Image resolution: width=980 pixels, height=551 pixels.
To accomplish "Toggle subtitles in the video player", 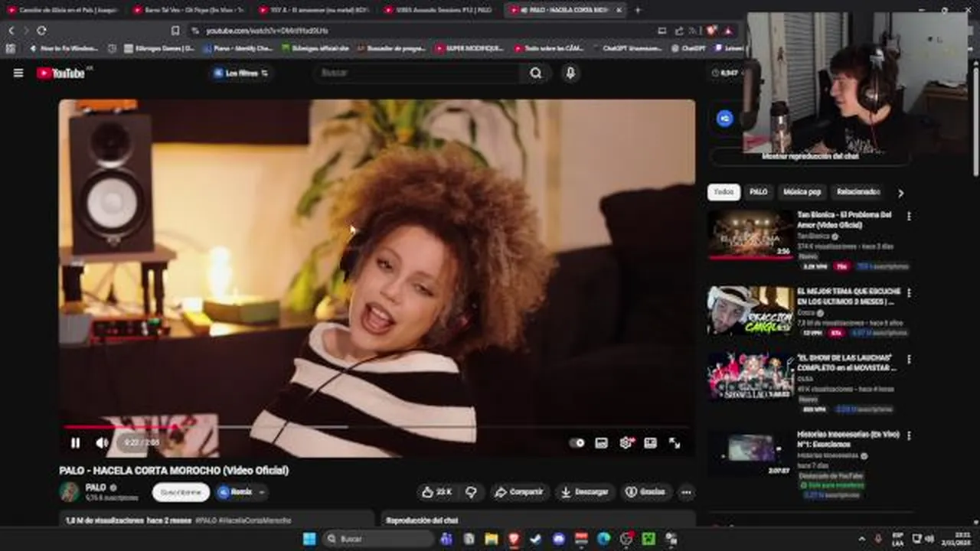I will [x=602, y=442].
